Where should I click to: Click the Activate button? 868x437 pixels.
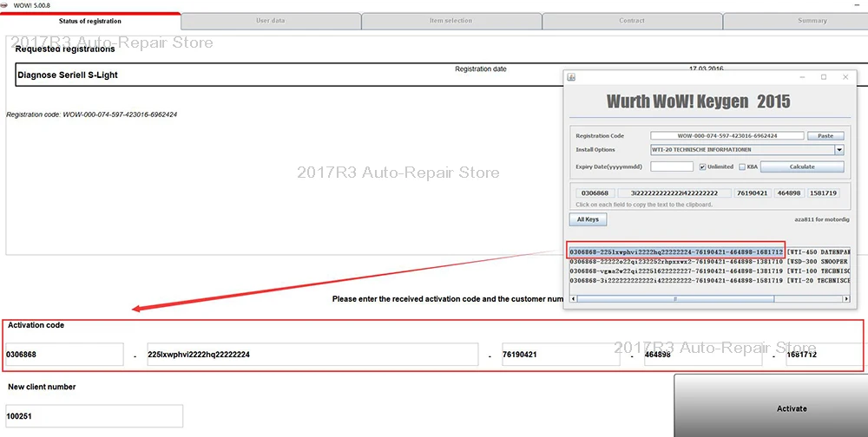tap(771, 406)
